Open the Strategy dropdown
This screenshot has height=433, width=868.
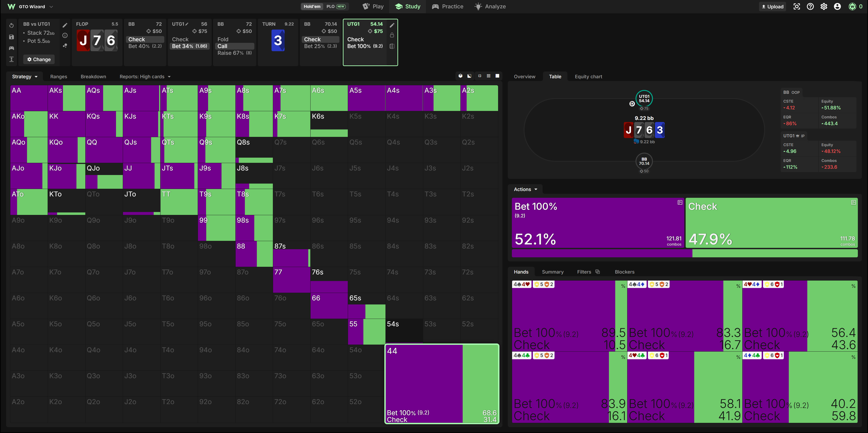point(25,76)
